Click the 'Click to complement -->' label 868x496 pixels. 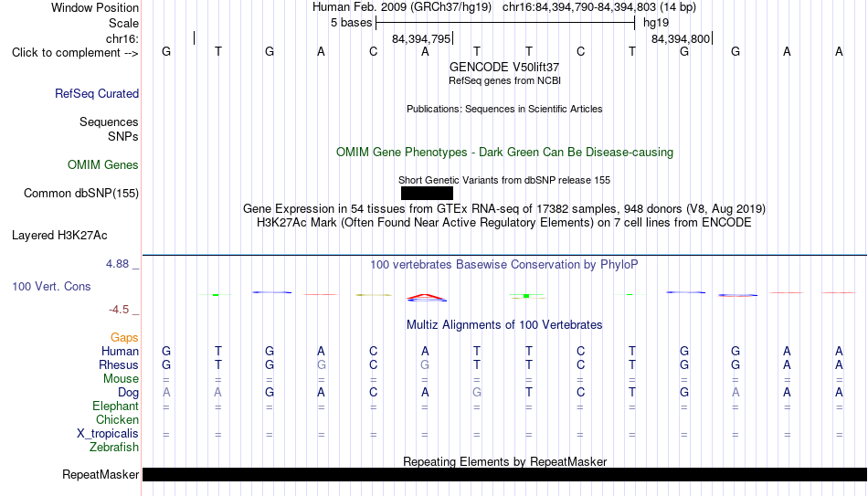tap(75, 53)
